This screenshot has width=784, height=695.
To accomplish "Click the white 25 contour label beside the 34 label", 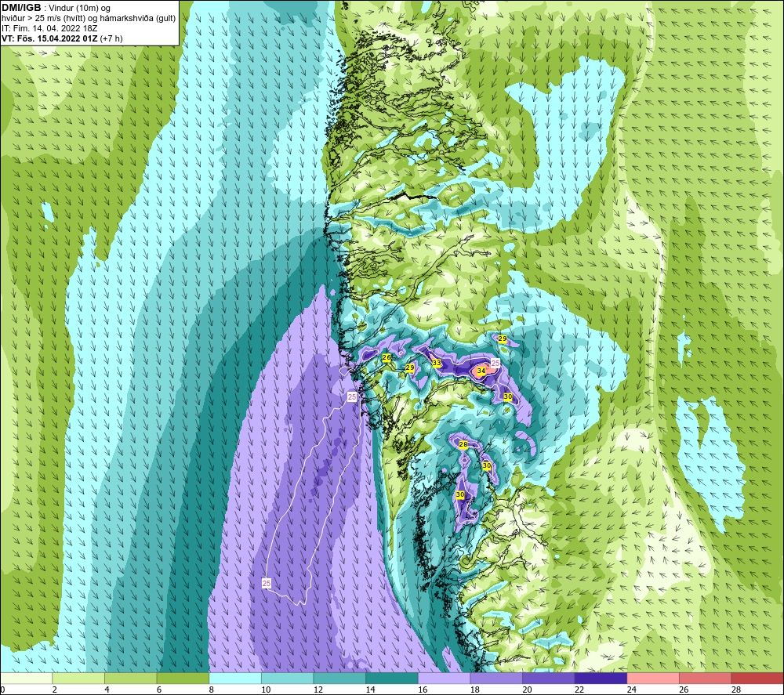I will [x=495, y=363].
